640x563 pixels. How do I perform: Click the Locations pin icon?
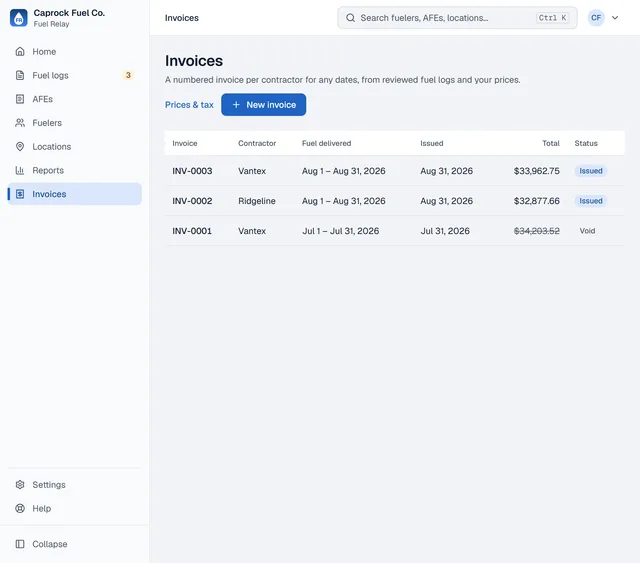[x=20, y=146]
